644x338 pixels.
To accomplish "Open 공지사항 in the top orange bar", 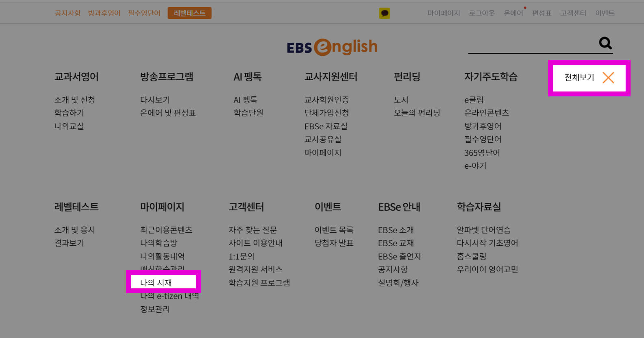I will [x=68, y=13].
